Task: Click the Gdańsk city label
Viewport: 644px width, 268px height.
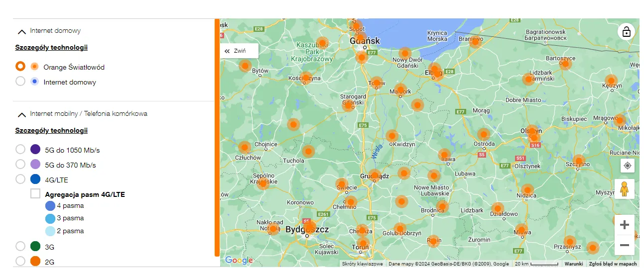Action: pyautogui.click(x=365, y=41)
